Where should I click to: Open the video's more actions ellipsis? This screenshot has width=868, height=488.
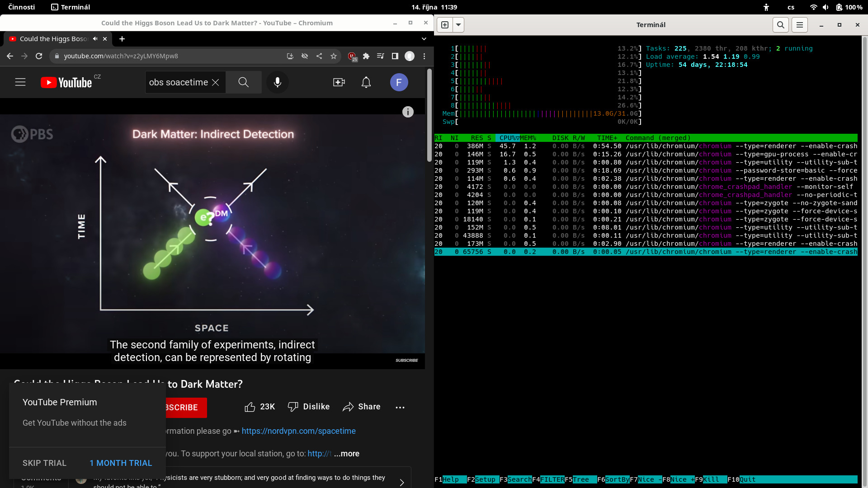tap(400, 407)
